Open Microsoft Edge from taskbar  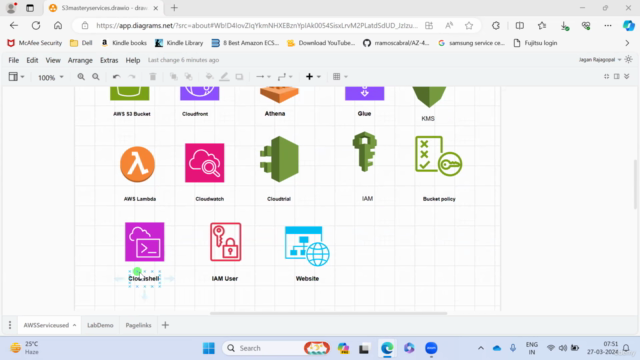(x=387, y=348)
